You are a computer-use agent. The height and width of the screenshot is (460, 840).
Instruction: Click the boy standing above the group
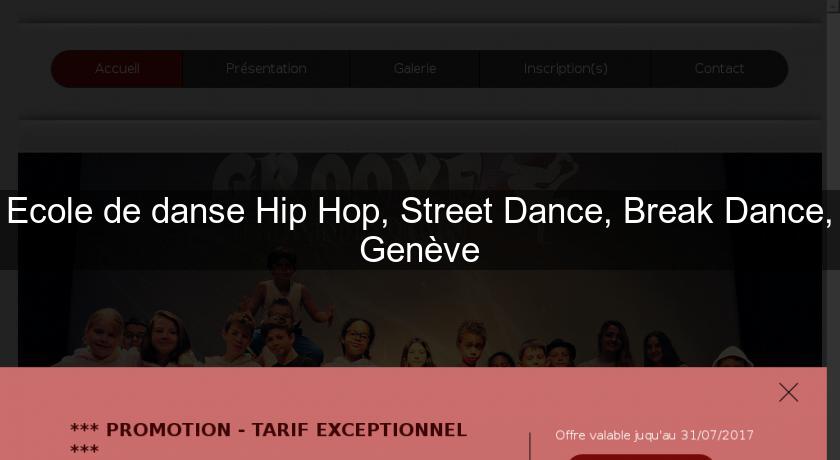pos(284,286)
